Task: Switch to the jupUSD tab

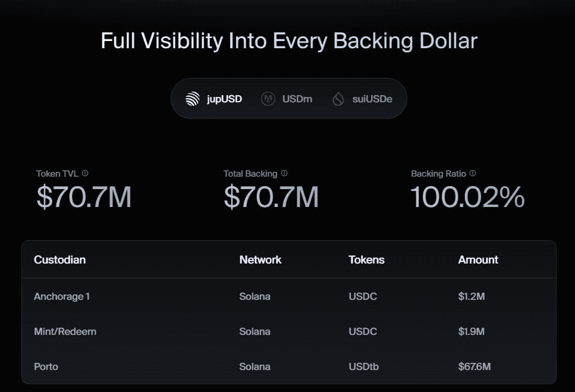Action: point(224,99)
